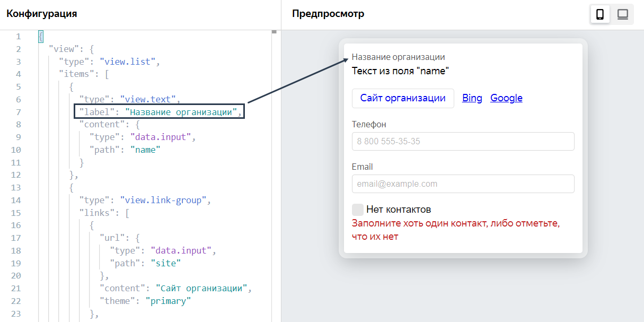This screenshot has width=644, height=322.
Task: Click the opening brace on line 1
Action: tap(41, 37)
